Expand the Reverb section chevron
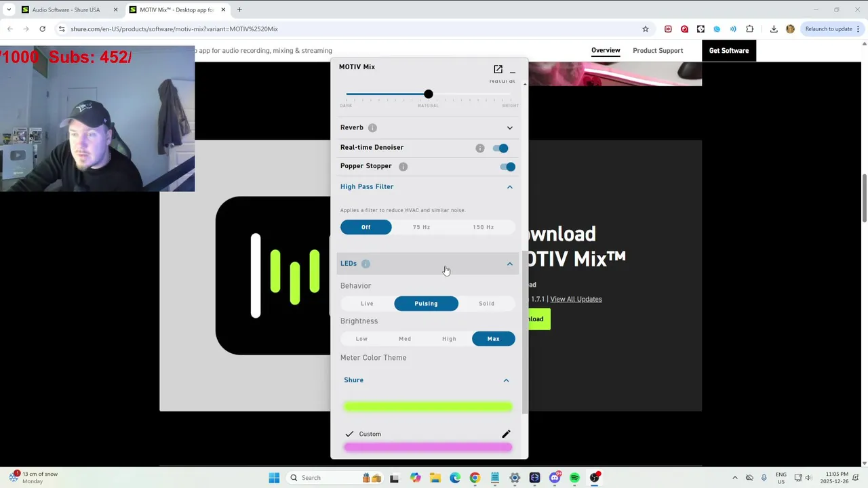This screenshot has height=488, width=868. pyautogui.click(x=510, y=127)
